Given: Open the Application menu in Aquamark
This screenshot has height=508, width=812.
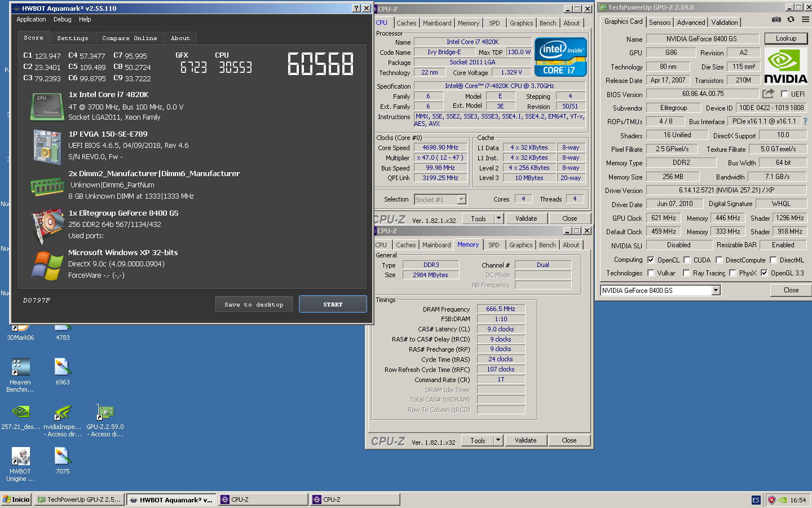Looking at the screenshot, I should tap(31, 19).
